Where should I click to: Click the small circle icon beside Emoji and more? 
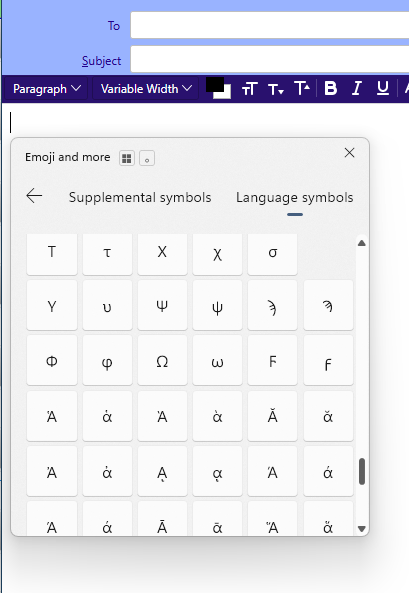tap(147, 158)
